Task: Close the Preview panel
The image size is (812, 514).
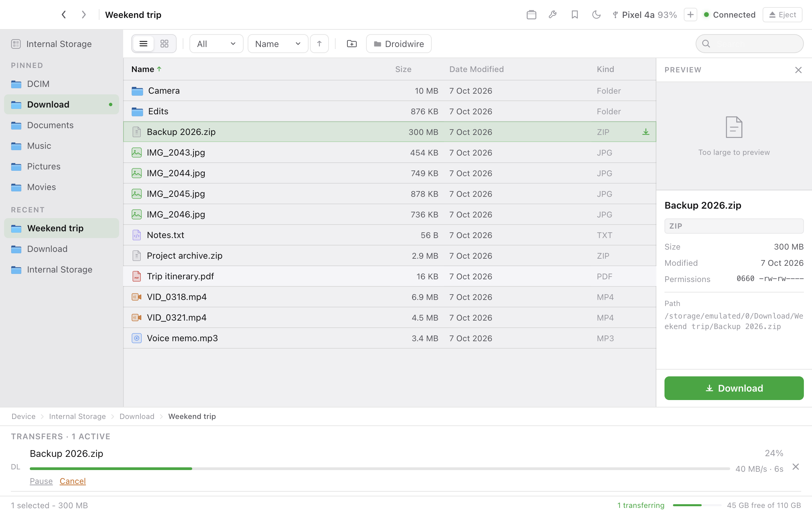Action: click(x=798, y=70)
